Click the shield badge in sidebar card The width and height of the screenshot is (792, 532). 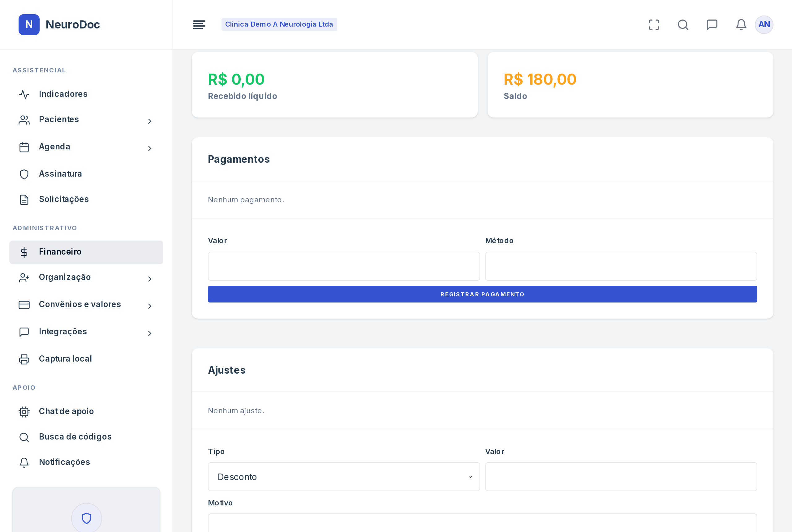[x=87, y=518]
